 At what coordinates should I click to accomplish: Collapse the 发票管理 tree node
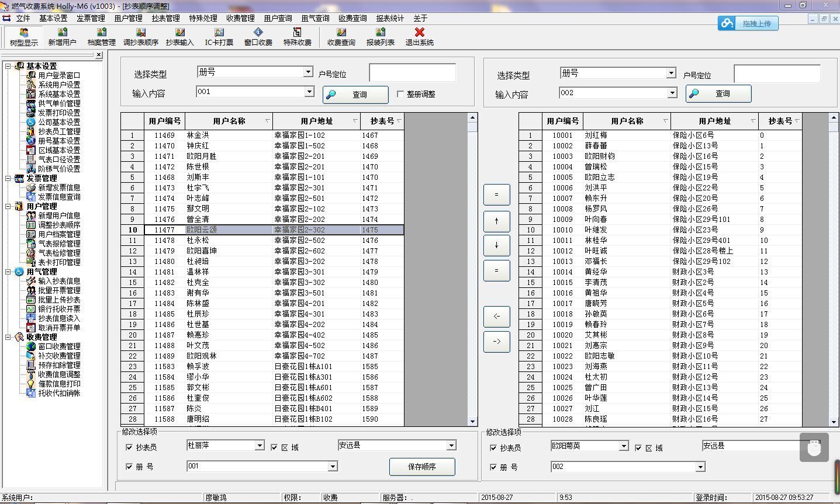(x=8, y=178)
